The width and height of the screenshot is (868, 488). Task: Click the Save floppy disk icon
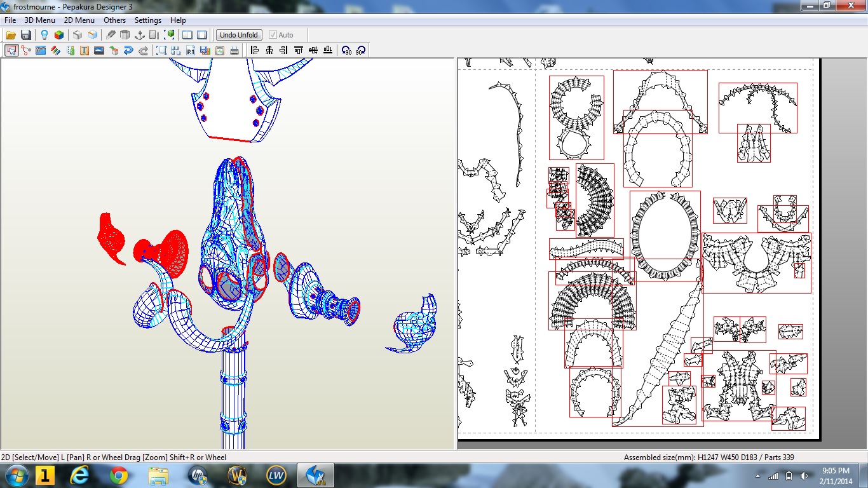click(26, 35)
